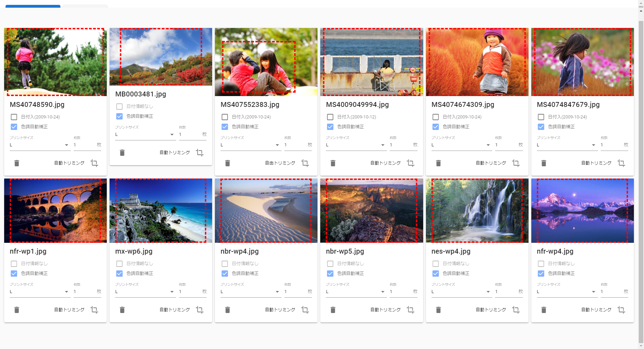Expand print size selector for nbr-wp5.jpg
The height and width of the screenshot is (349, 644).
pyautogui.click(x=355, y=292)
